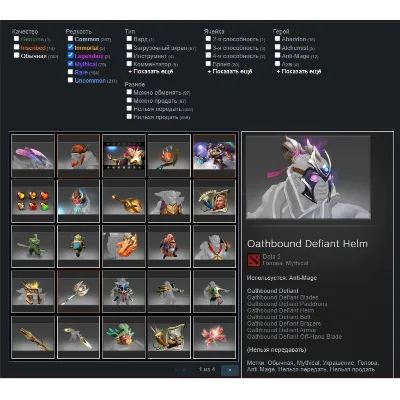
Task: Tick the 3-я способность slot checkbox
Action: [x=208, y=47]
